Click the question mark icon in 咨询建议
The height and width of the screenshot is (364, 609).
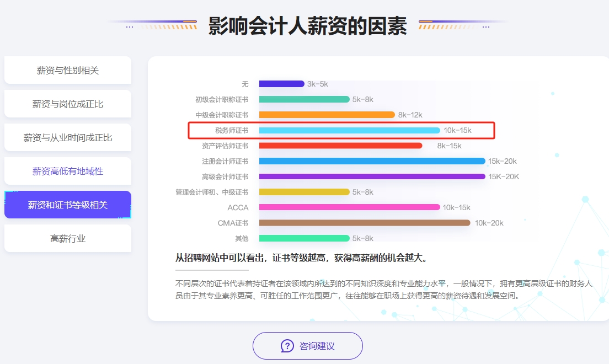(287, 346)
